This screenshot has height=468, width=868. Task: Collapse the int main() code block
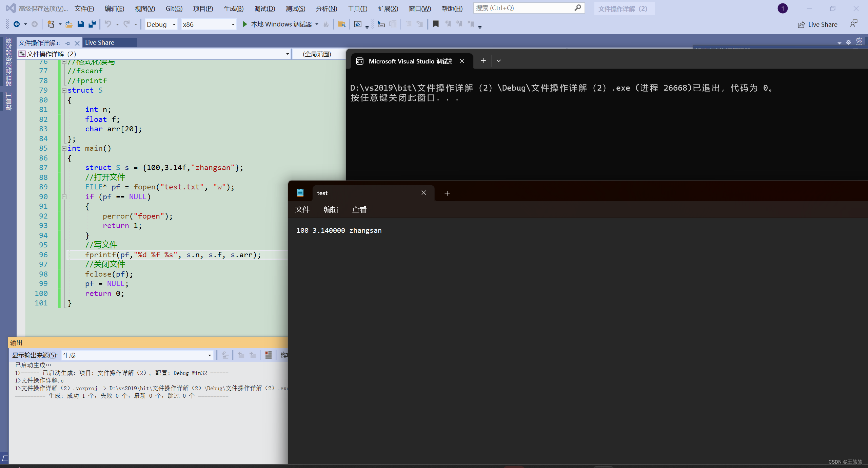(x=64, y=148)
